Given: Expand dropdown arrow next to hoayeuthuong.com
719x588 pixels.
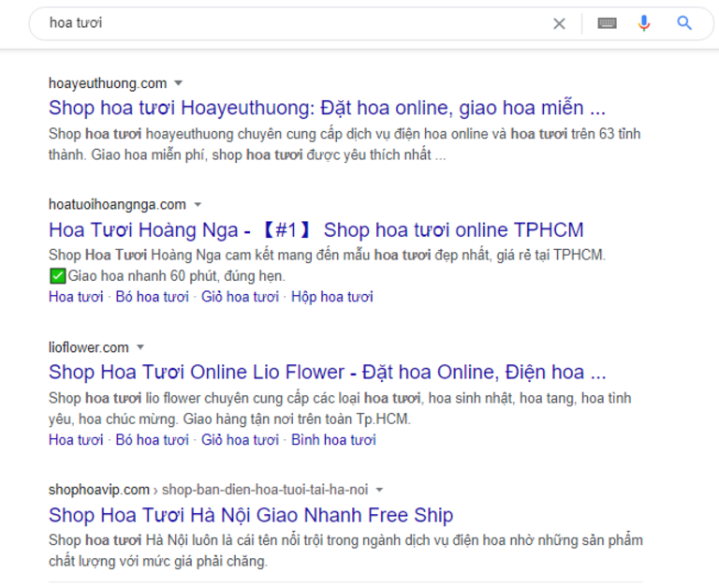Looking at the screenshot, I should [178, 83].
